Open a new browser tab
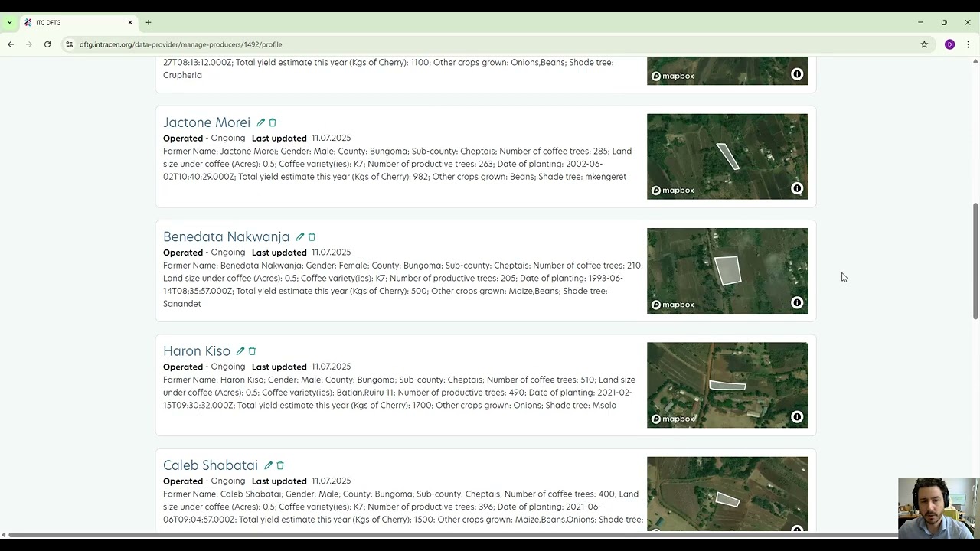This screenshot has width=980, height=551. [149, 22]
